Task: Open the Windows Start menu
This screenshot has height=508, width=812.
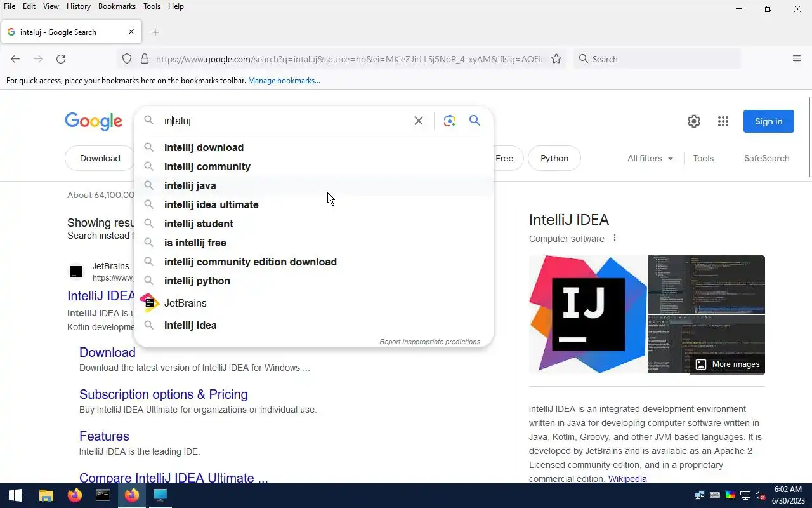Action: [x=15, y=495]
